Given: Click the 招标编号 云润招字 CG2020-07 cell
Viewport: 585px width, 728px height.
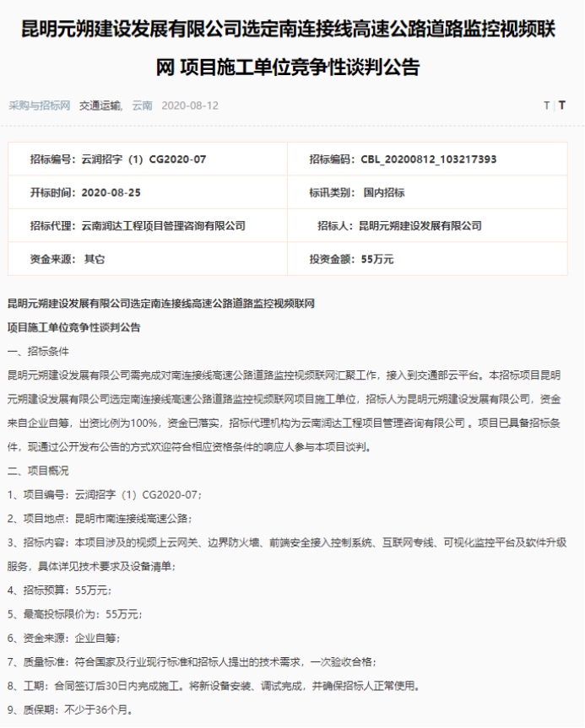Looking at the screenshot, I should click(x=118, y=159).
